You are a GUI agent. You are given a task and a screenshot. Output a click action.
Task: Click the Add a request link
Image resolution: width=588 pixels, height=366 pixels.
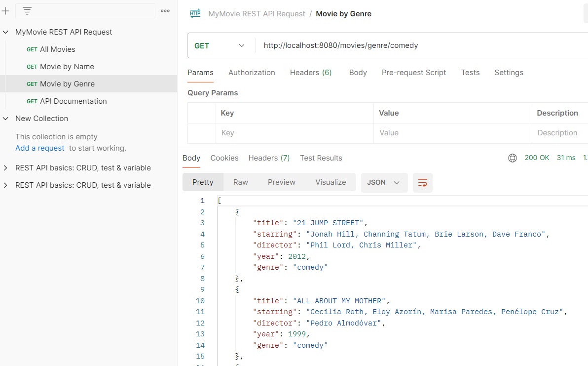40,148
